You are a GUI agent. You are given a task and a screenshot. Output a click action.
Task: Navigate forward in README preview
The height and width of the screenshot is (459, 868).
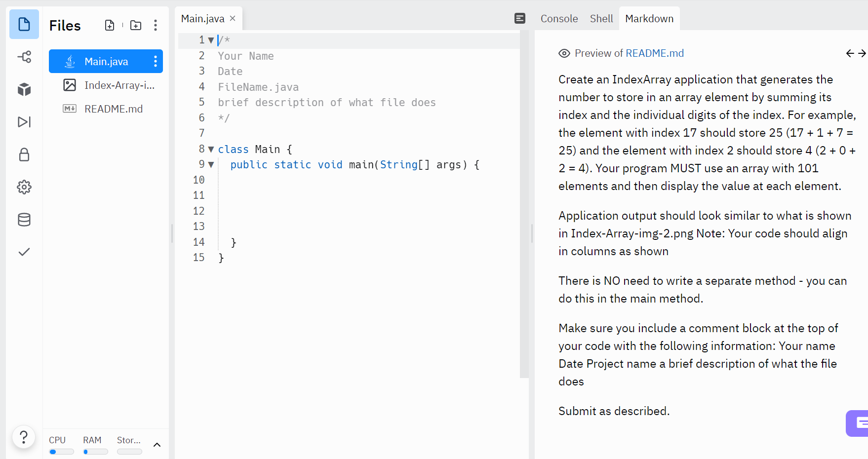click(862, 53)
